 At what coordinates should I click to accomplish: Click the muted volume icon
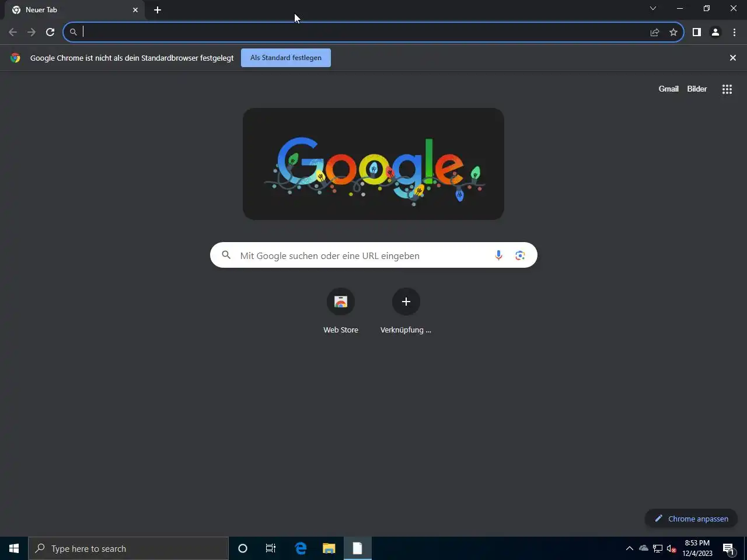pos(672,548)
